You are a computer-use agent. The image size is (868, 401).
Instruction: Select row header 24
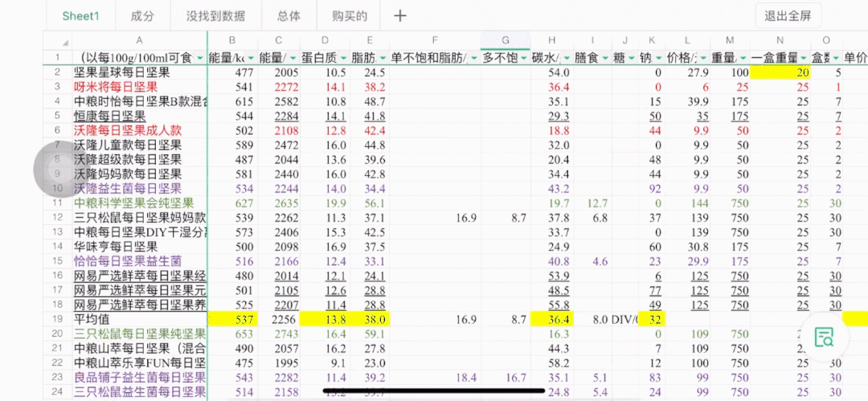[58, 391]
